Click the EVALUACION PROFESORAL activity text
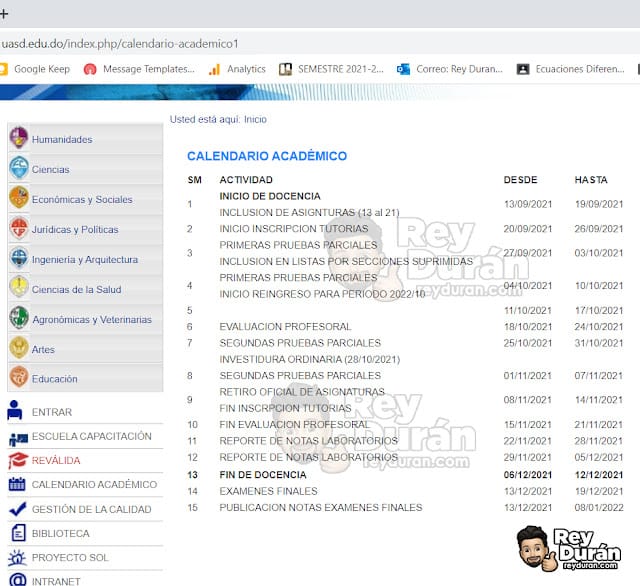The width and height of the screenshot is (640, 586). click(285, 327)
